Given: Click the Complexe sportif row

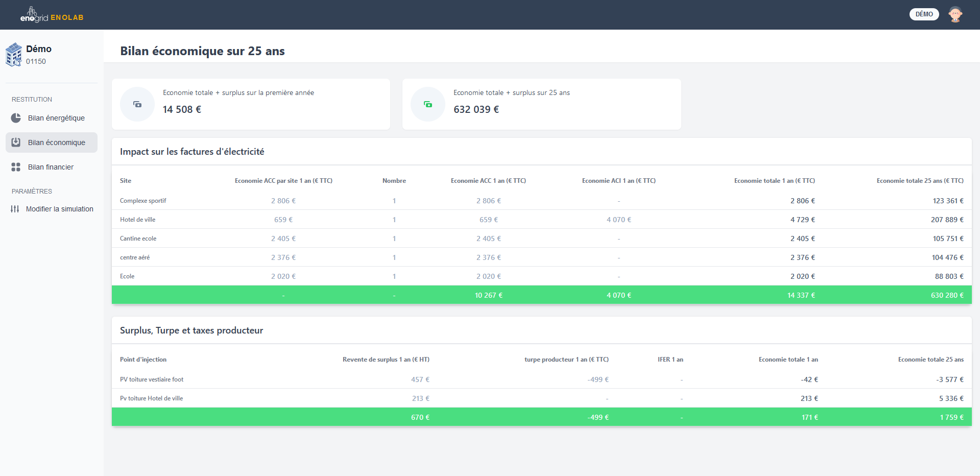Looking at the screenshot, I should 143,201.
